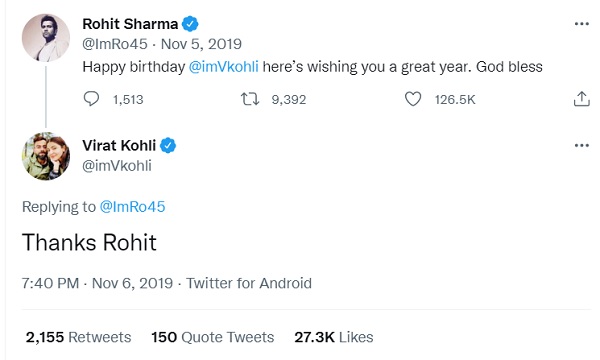Click the retweet icon on Rohit's tweet
The width and height of the screenshot is (600, 360).
tap(250, 99)
